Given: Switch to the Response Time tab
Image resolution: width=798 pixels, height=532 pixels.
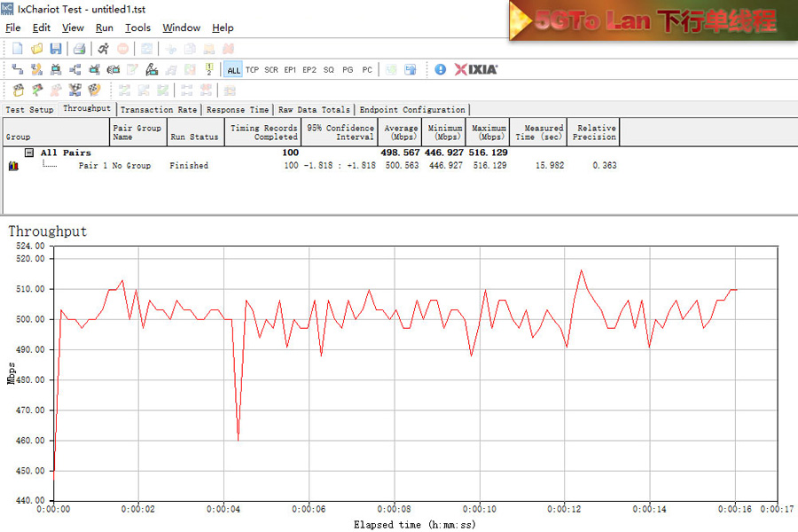Looking at the screenshot, I should point(238,110).
